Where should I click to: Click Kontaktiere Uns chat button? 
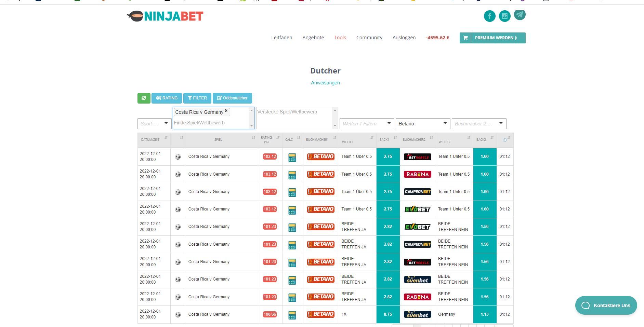606,305
